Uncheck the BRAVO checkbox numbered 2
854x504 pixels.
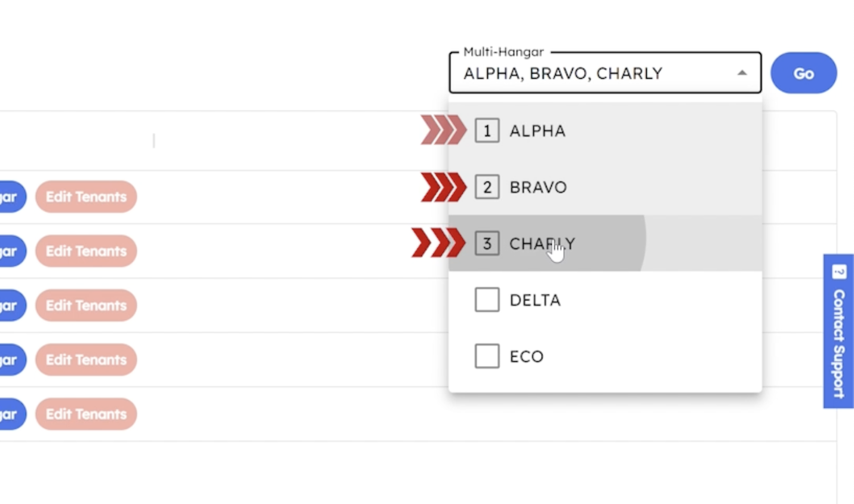click(x=487, y=188)
